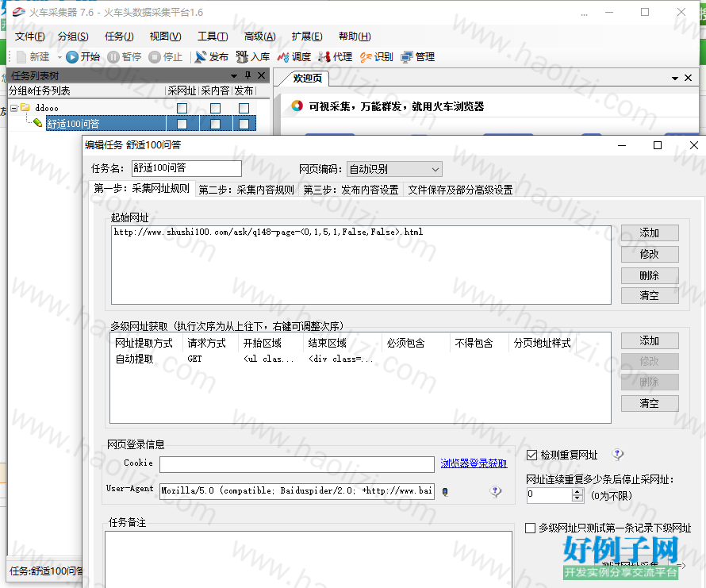Click the User-Agent input field
This screenshot has width=706, height=588.
click(x=297, y=490)
